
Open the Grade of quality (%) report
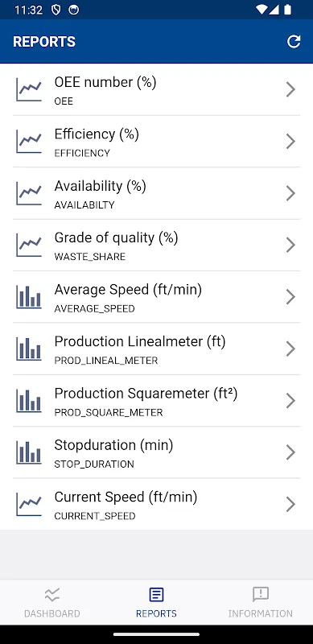coord(156,246)
